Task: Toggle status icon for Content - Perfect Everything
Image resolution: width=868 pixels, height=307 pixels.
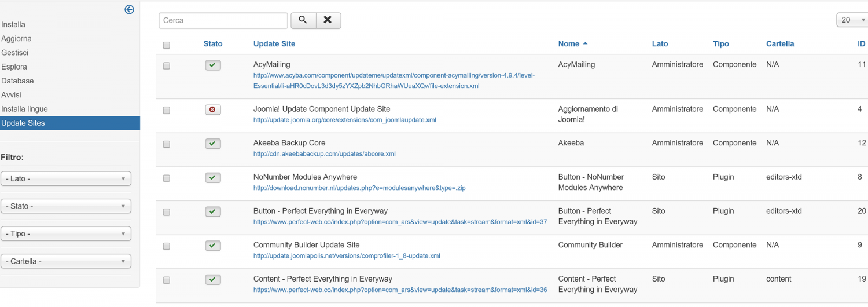Action: point(213,280)
